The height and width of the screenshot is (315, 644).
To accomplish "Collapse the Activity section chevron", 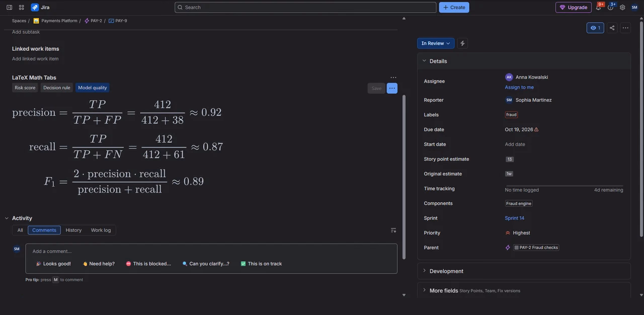I will 7,218.
